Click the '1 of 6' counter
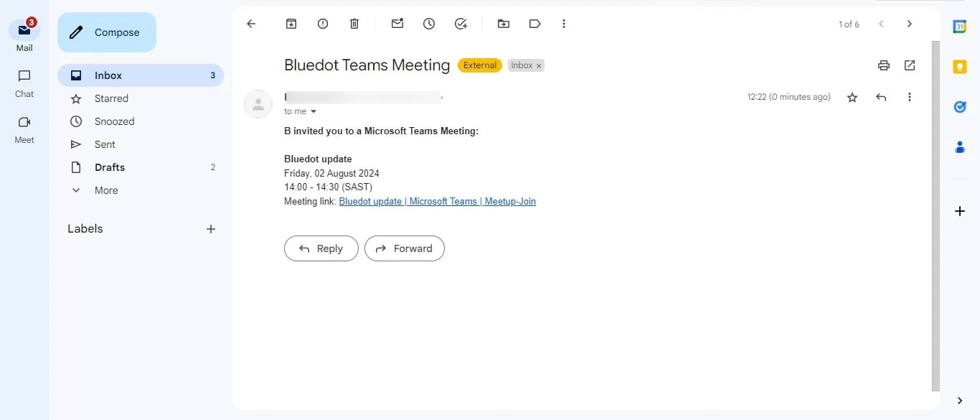This screenshot has width=980, height=420. pos(849,24)
